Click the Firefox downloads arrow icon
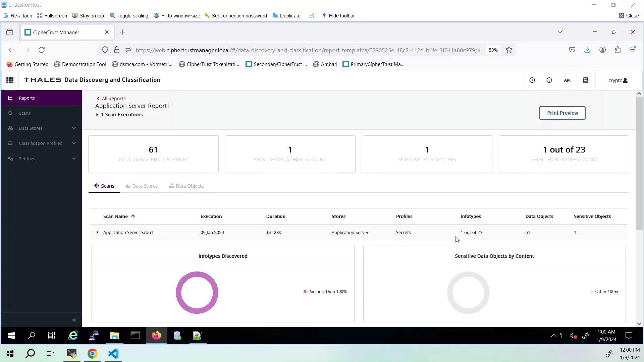The width and height of the screenshot is (644, 362). [587, 50]
